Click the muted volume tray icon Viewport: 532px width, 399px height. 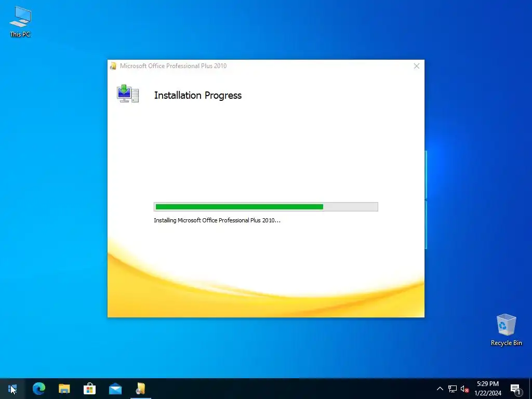click(x=464, y=389)
